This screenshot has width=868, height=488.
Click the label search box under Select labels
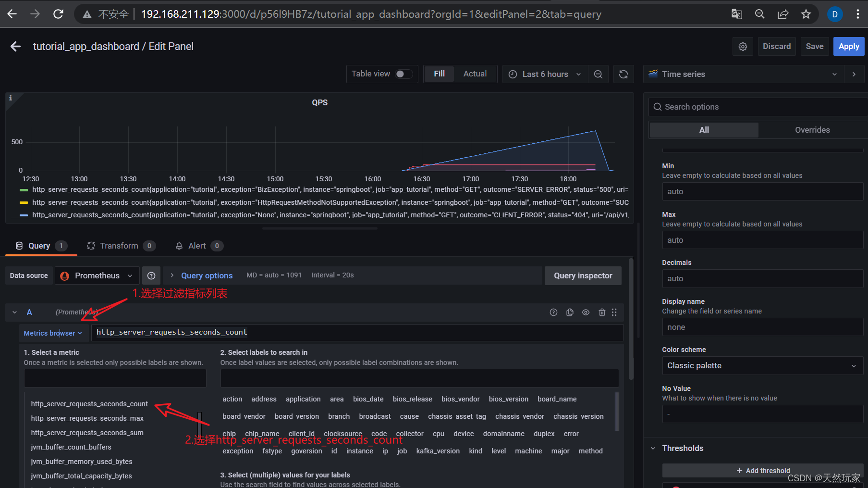(419, 378)
